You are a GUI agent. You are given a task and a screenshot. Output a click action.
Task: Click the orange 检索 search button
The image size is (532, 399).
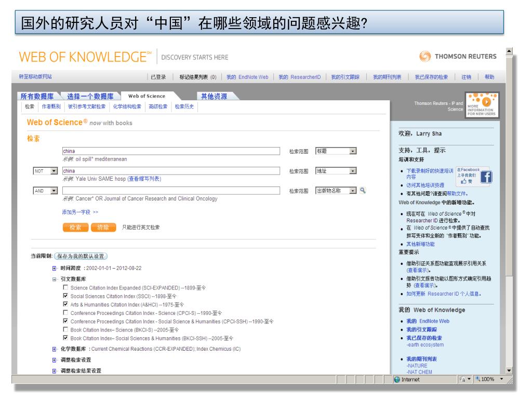pyautogui.click(x=75, y=228)
